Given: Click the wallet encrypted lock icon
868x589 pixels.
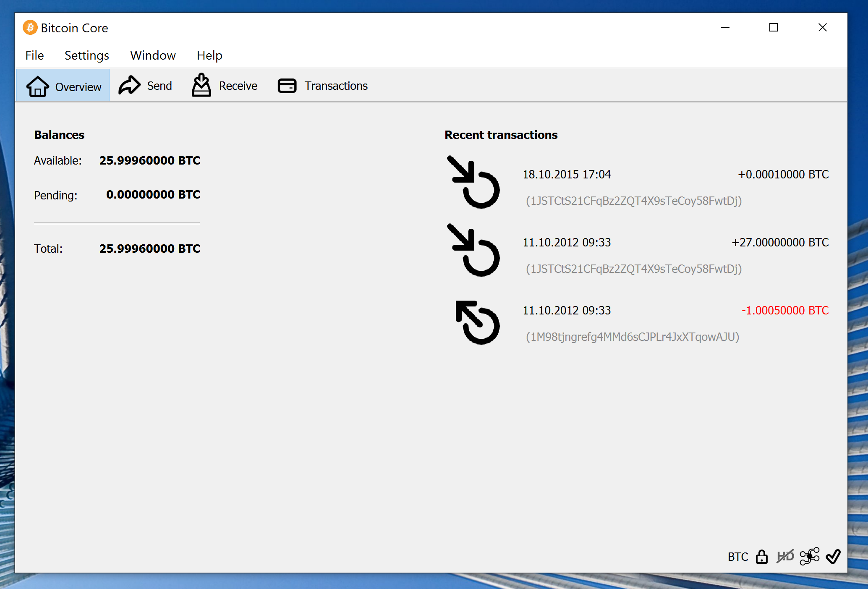Looking at the screenshot, I should click(761, 557).
